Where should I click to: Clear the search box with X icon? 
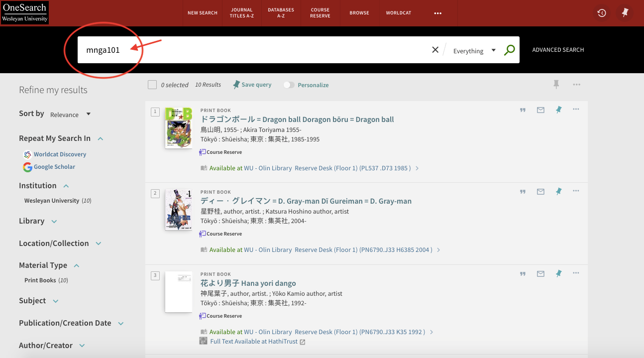[435, 50]
